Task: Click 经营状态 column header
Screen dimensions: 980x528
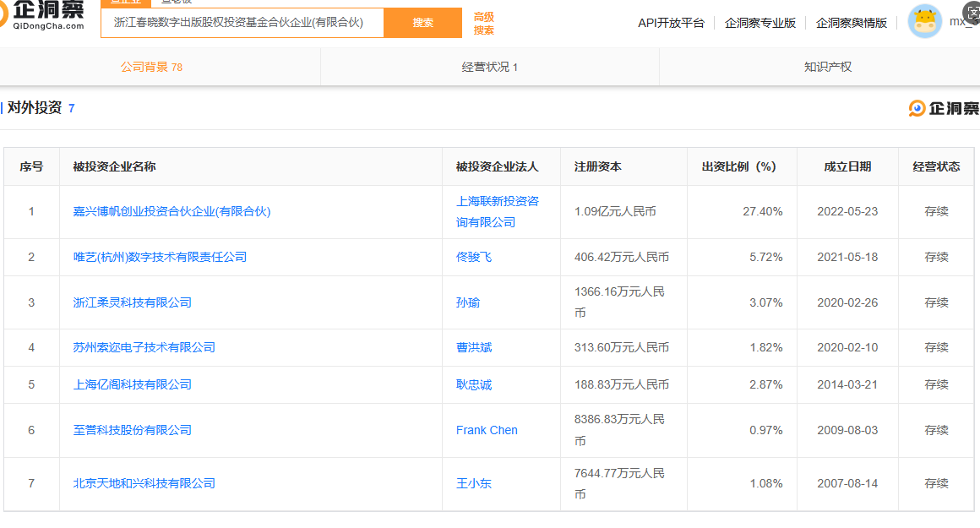Action: (936, 166)
